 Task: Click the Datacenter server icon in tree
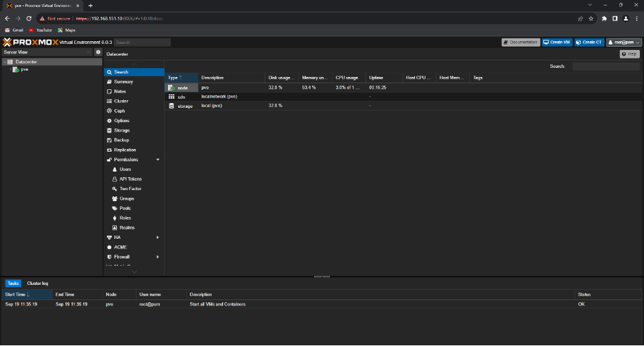pyautogui.click(x=10, y=62)
